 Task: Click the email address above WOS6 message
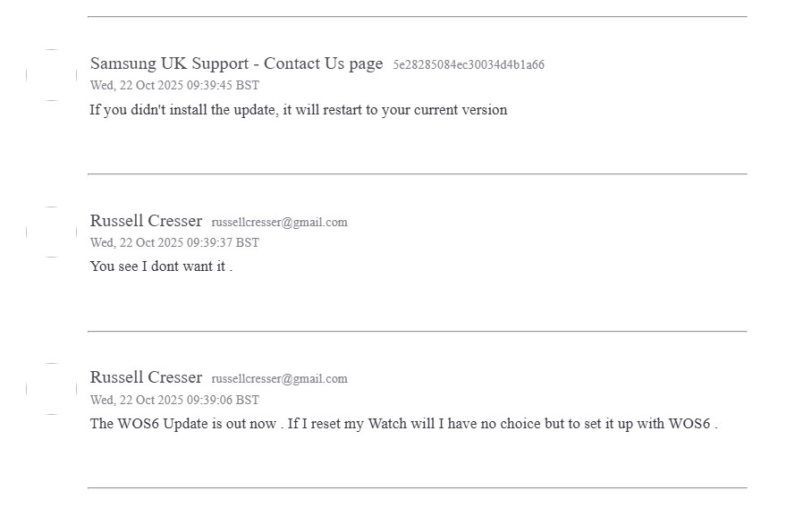click(x=279, y=379)
